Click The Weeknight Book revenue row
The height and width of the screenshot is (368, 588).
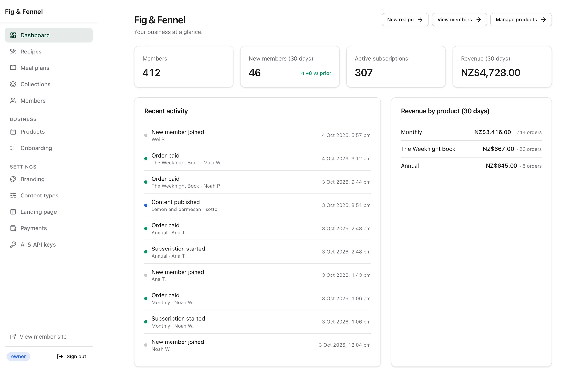tap(471, 149)
